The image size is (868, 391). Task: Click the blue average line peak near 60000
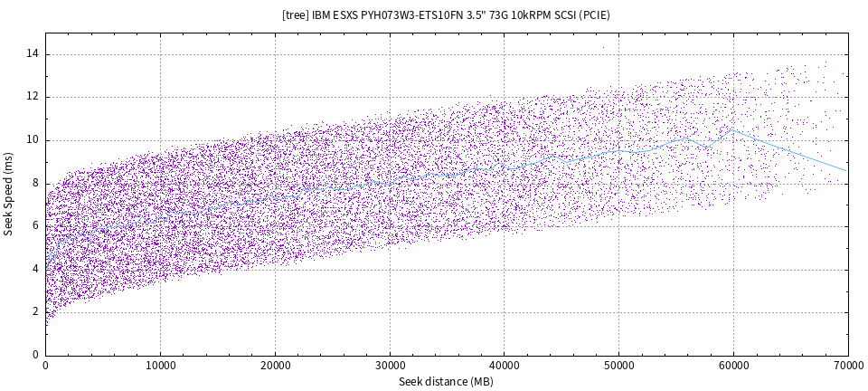click(x=733, y=130)
